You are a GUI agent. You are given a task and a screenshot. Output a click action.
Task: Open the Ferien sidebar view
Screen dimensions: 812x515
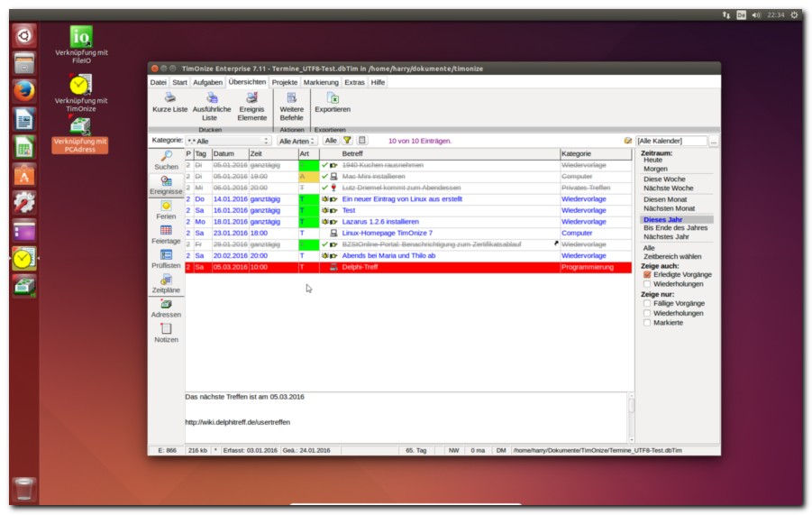[166, 210]
